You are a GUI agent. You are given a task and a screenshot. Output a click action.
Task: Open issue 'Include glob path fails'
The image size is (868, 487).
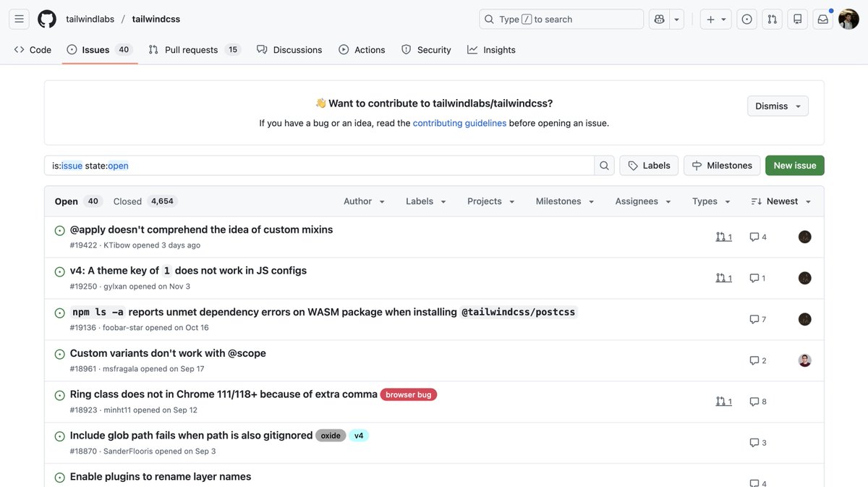(191, 436)
